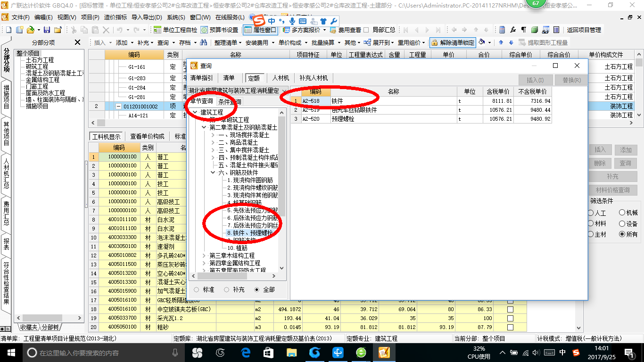
Task: Click the 补充 button in right panel
Action: click(x=612, y=177)
